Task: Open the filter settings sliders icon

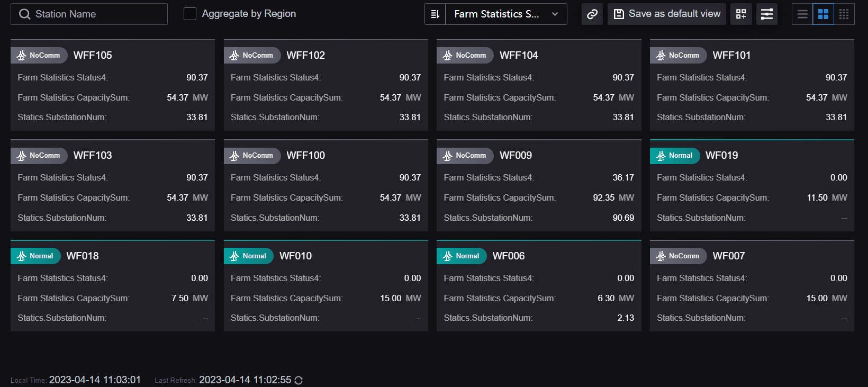Action: [x=767, y=14]
